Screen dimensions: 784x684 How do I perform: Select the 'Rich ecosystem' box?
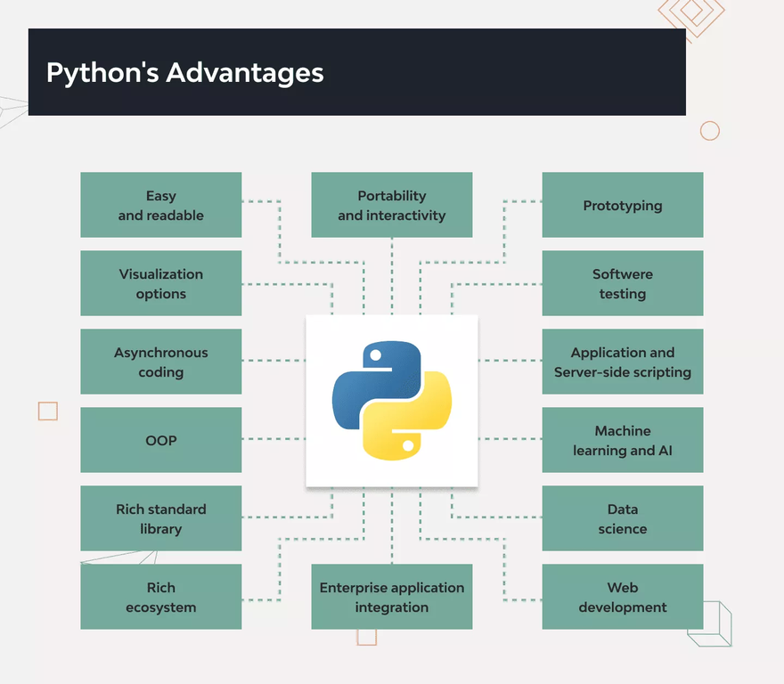point(161,597)
